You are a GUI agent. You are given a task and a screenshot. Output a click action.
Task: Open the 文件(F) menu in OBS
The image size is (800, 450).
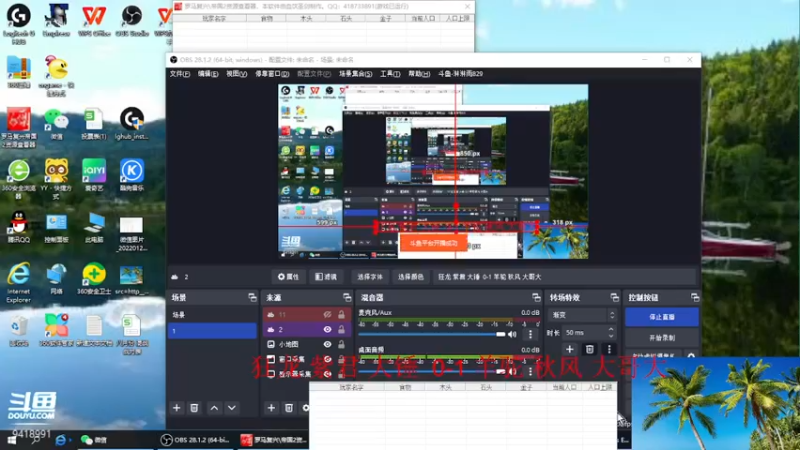pos(180,74)
